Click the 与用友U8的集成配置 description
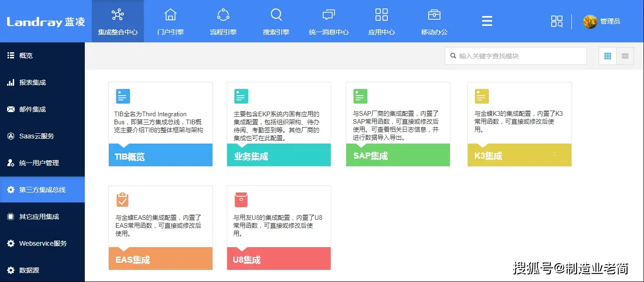This screenshot has height=282, width=644. click(278, 226)
